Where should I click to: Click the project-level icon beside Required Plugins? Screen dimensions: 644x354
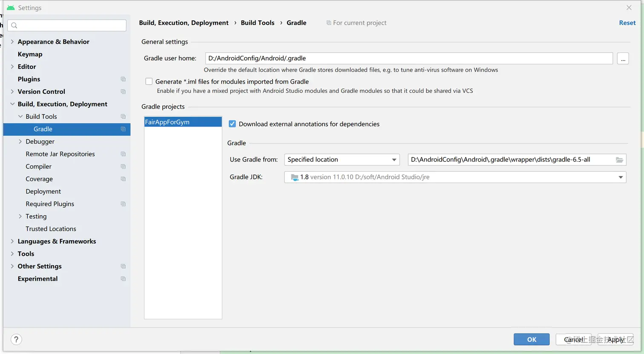tap(123, 204)
